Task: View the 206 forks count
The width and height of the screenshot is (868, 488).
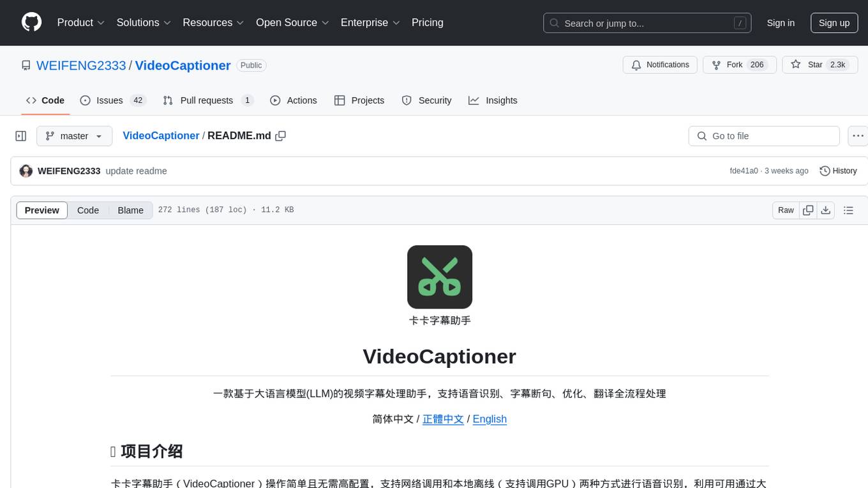Action: [758, 65]
